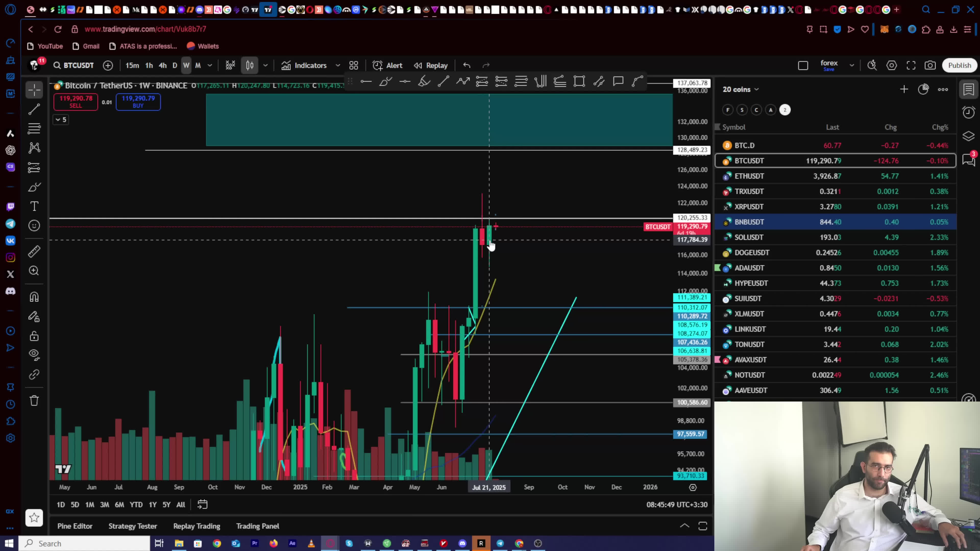The width and height of the screenshot is (980, 551).
Task: Select the text annotation tool
Action: click(x=34, y=206)
